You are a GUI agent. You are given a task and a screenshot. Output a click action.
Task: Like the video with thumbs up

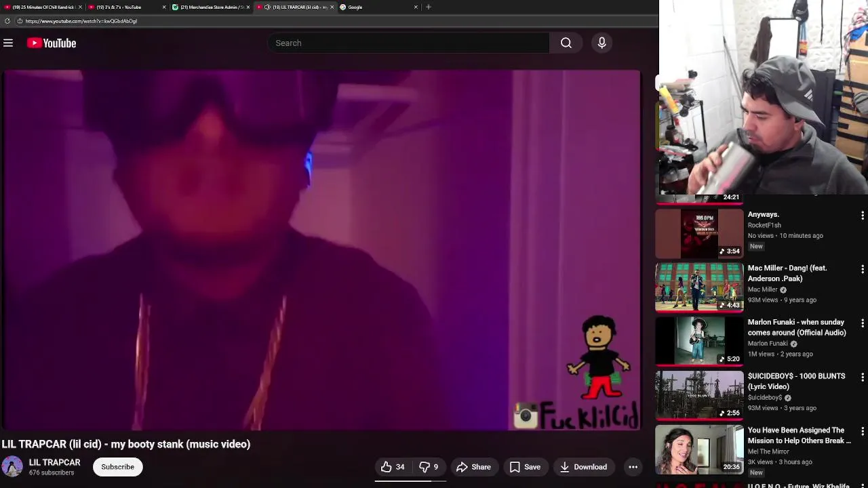click(x=393, y=466)
